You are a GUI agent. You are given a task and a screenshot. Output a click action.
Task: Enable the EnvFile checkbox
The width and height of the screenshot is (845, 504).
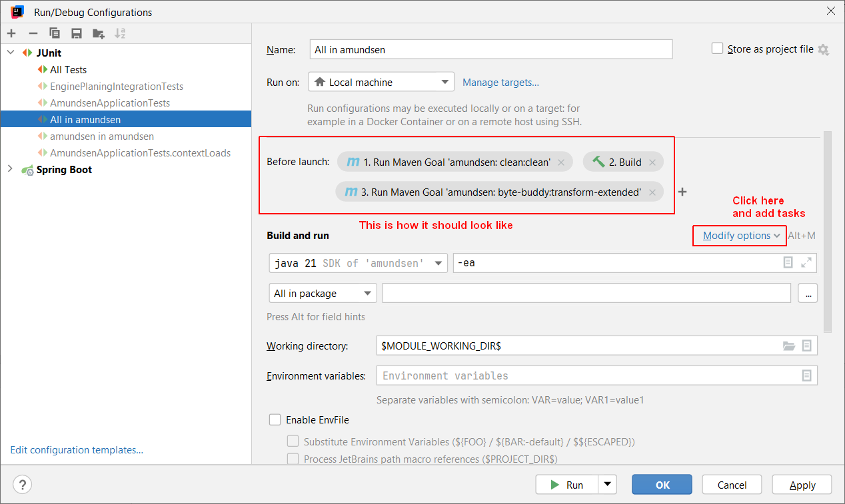point(275,419)
